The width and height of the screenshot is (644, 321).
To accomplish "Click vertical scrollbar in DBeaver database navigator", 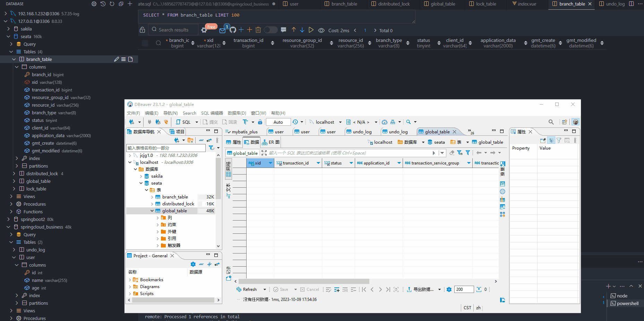I will [x=218, y=179].
